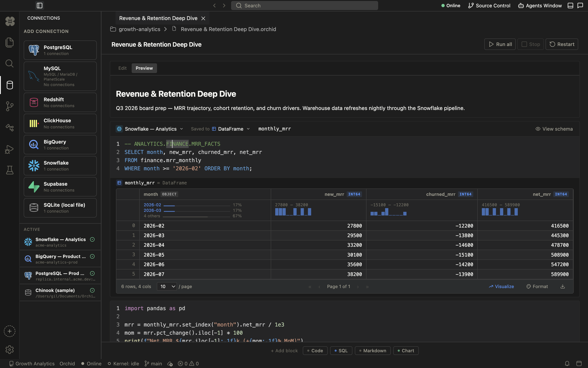
Task: Click new_mrr histogram distribution
Action: [x=293, y=212]
